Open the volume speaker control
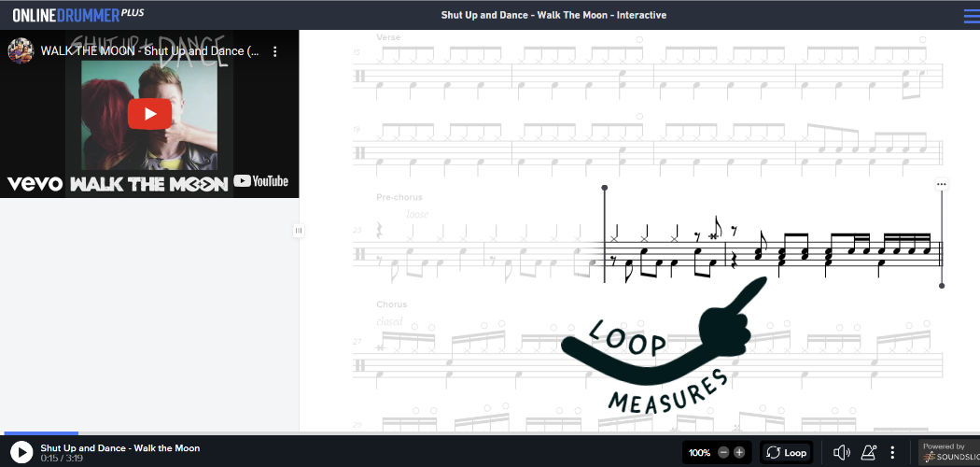Screen dimensions: 980x467 tap(842, 453)
